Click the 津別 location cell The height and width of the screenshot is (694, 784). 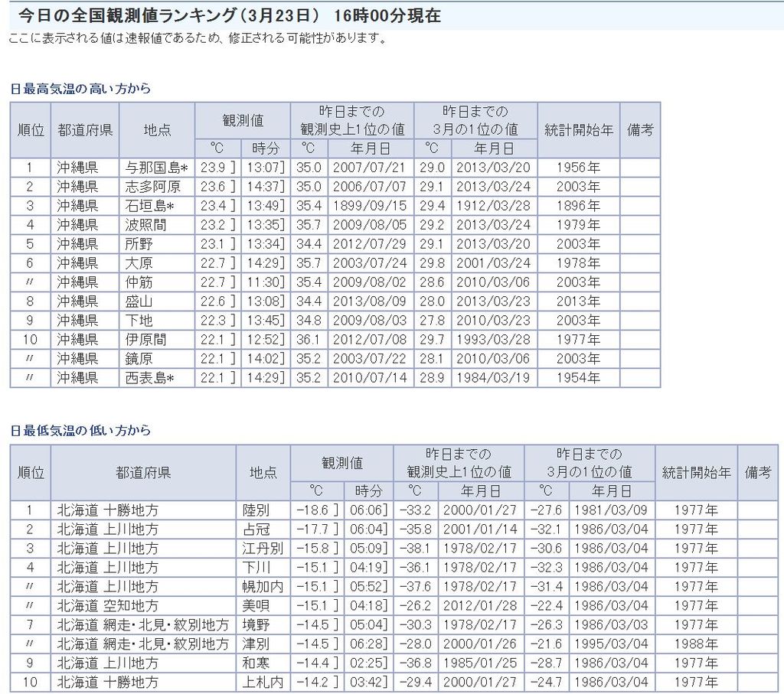click(256, 643)
